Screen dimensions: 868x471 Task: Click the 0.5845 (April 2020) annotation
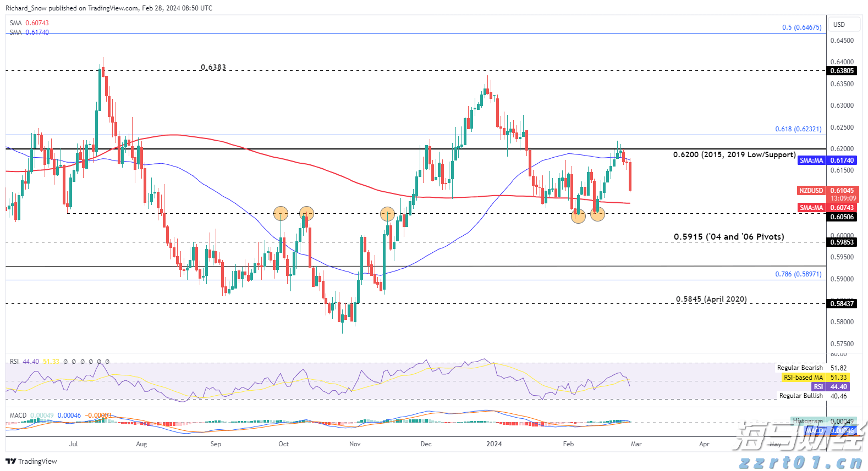[711, 299]
